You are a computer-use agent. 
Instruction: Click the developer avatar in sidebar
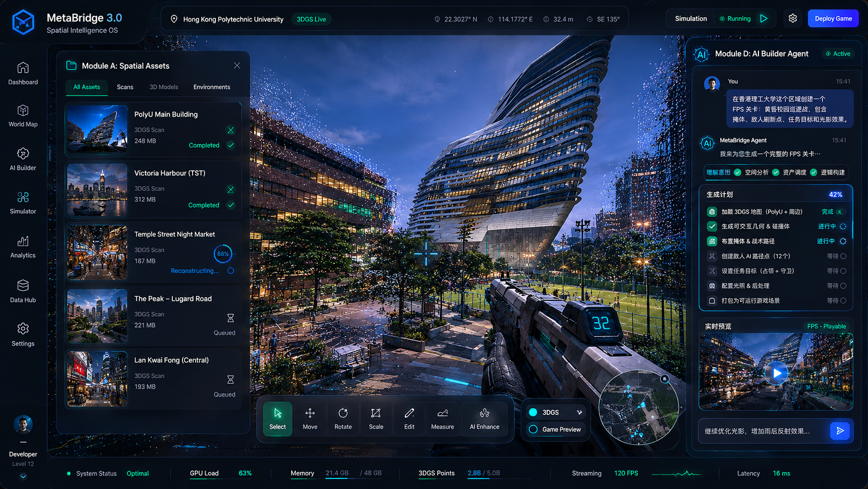coord(23,425)
